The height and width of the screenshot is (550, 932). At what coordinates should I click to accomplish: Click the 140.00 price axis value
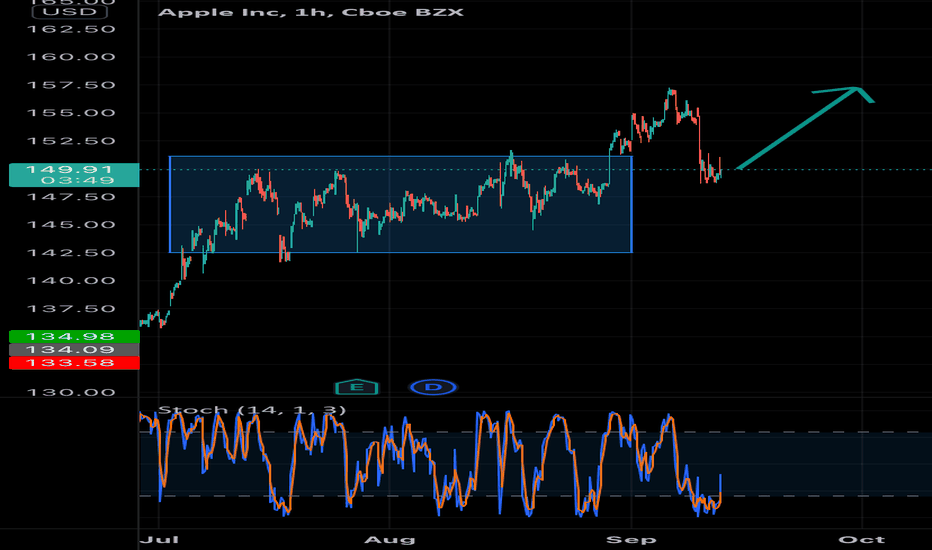tap(71, 281)
